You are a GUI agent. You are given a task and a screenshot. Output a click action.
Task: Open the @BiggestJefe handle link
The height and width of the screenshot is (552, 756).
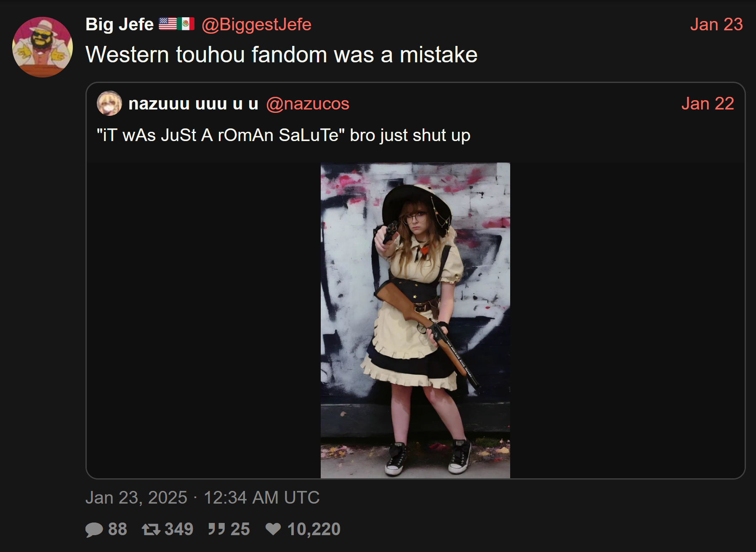(x=257, y=24)
